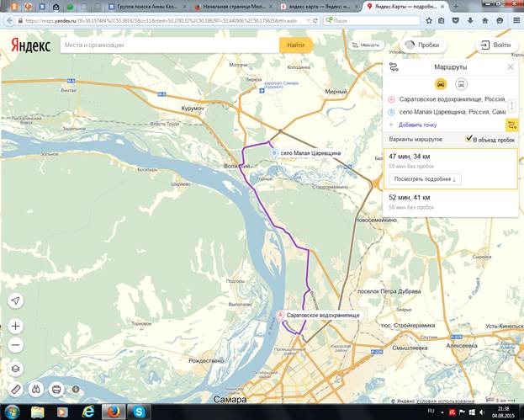Screen dimensions: 524x420
Task: Click the my-location arrow button
Action: pyautogui.click(x=15, y=300)
